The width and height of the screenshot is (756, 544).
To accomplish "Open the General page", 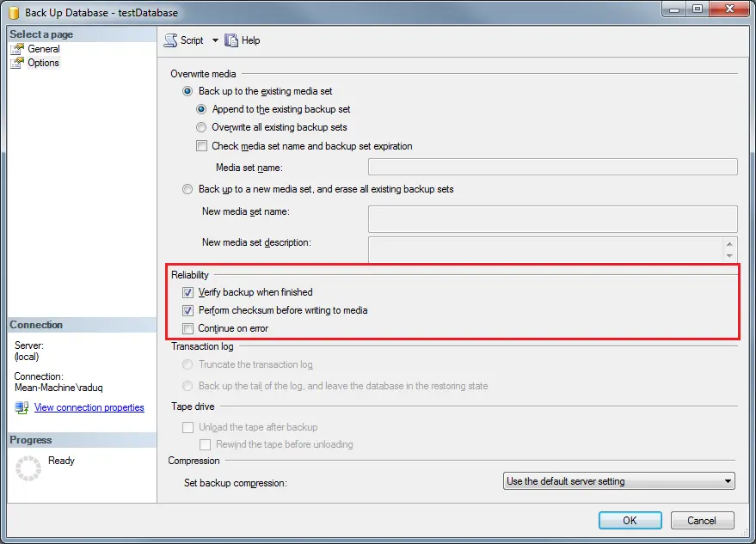I will tap(43, 49).
